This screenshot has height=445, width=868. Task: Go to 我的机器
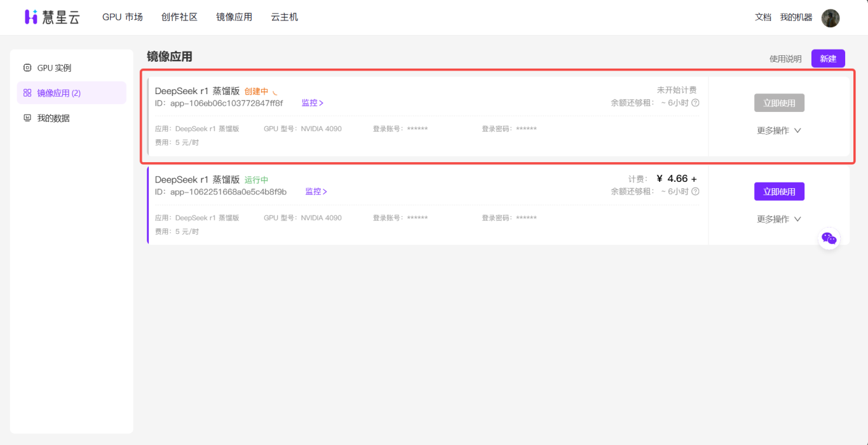click(796, 18)
